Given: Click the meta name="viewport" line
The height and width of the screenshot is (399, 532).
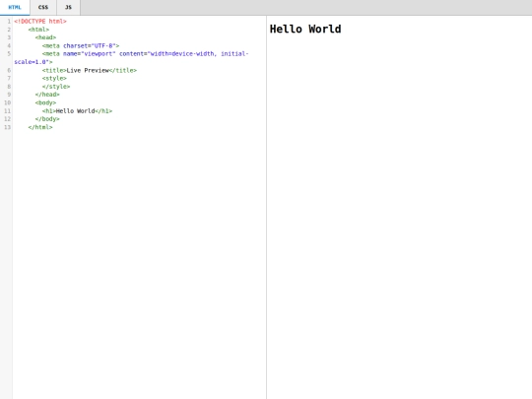Looking at the screenshot, I should (x=145, y=54).
